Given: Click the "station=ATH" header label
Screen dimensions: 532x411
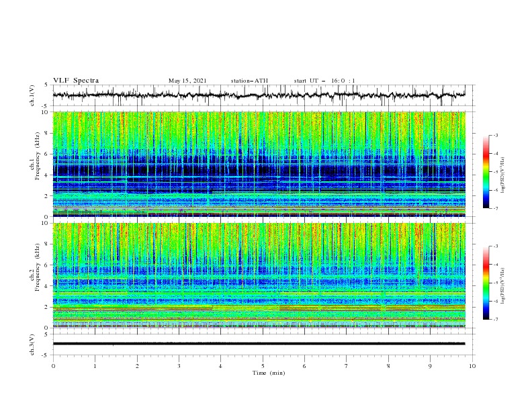Looking at the screenshot, I should [249, 81].
